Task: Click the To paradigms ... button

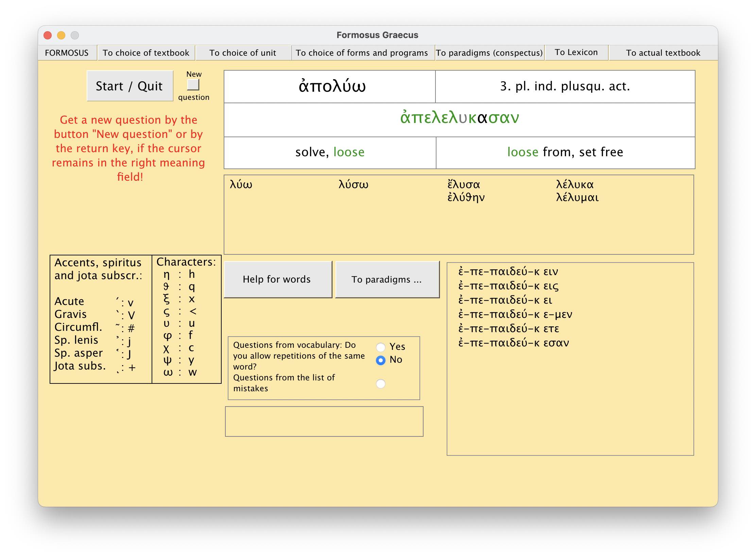Action: (387, 279)
